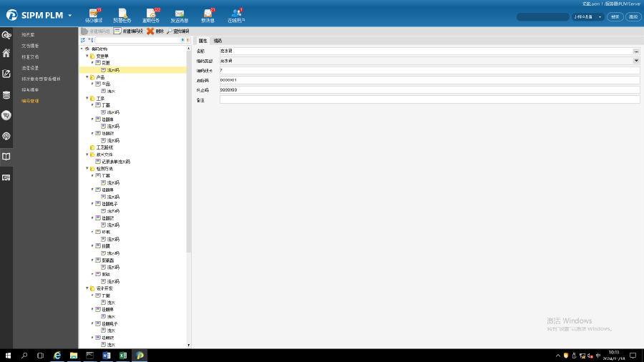The image size is (644, 362).
Task: Click the ellipsis button beside 名称 field
Action: point(636,52)
